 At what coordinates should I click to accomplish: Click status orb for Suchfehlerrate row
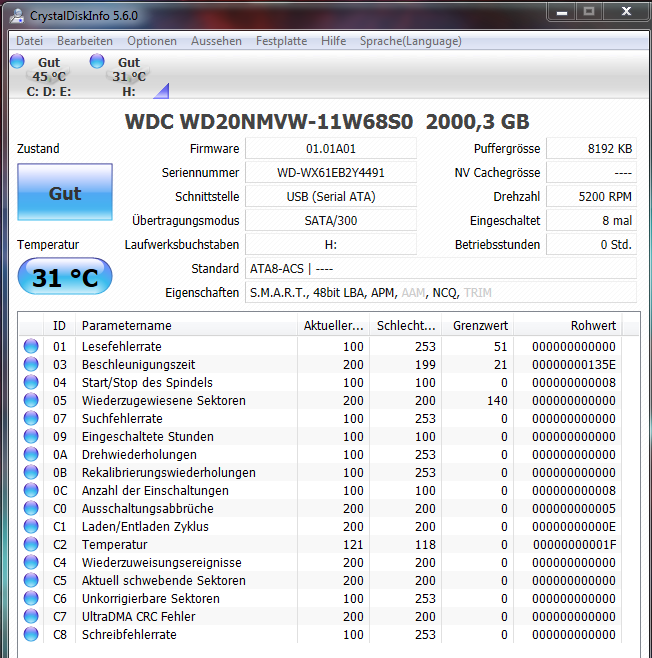pyautogui.click(x=31, y=418)
